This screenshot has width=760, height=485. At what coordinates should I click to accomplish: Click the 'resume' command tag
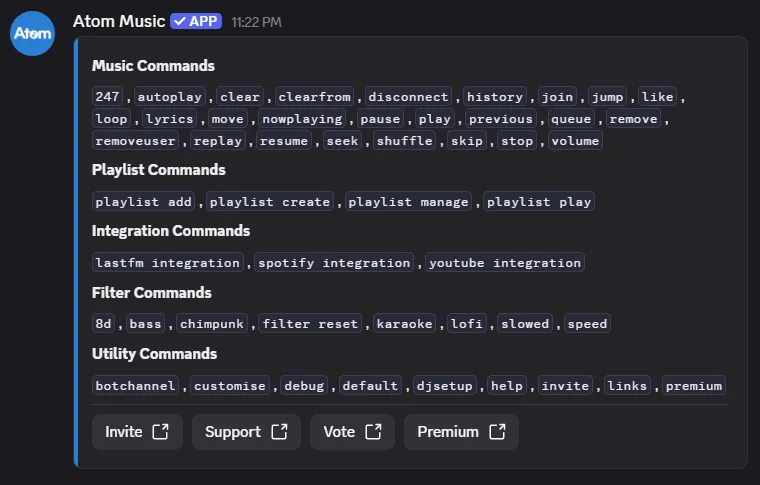click(x=284, y=141)
